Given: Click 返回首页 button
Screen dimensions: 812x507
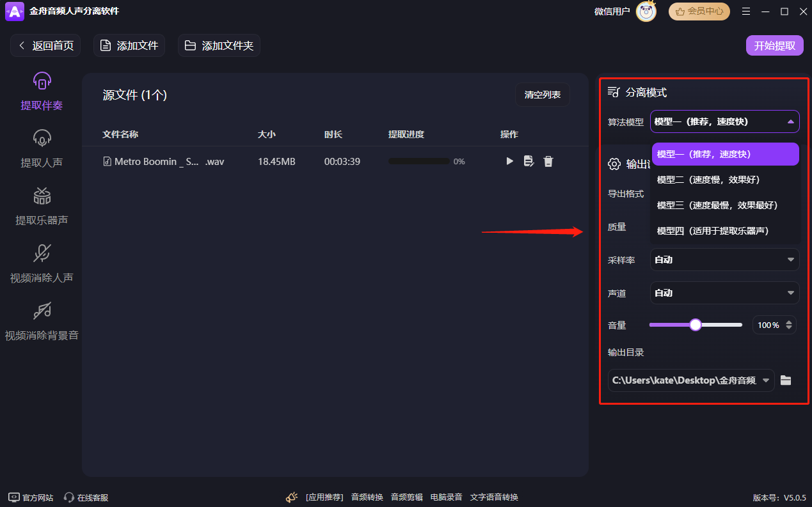Looking at the screenshot, I should pyautogui.click(x=45, y=45).
